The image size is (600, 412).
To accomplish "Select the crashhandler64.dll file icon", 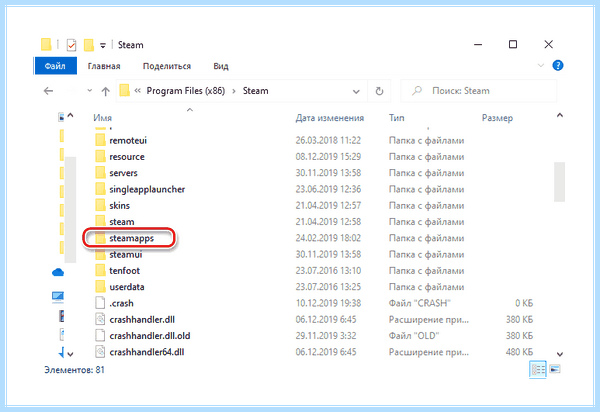I will pos(100,352).
